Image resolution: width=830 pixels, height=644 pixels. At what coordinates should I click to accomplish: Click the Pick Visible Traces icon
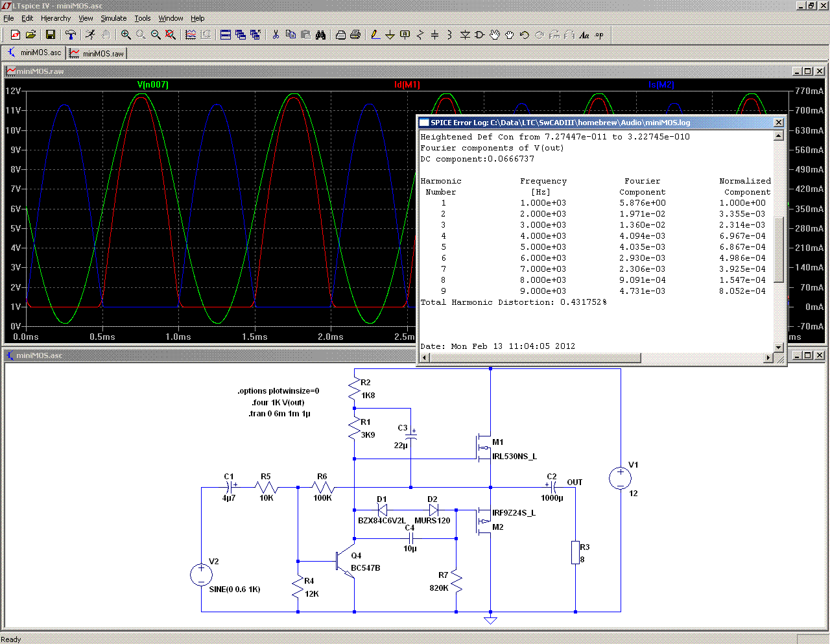click(x=191, y=35)
